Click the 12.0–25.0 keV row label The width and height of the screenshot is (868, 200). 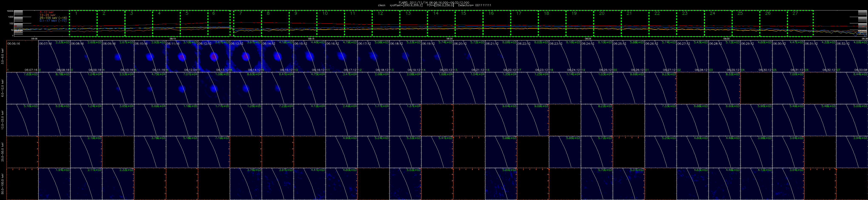3,120
